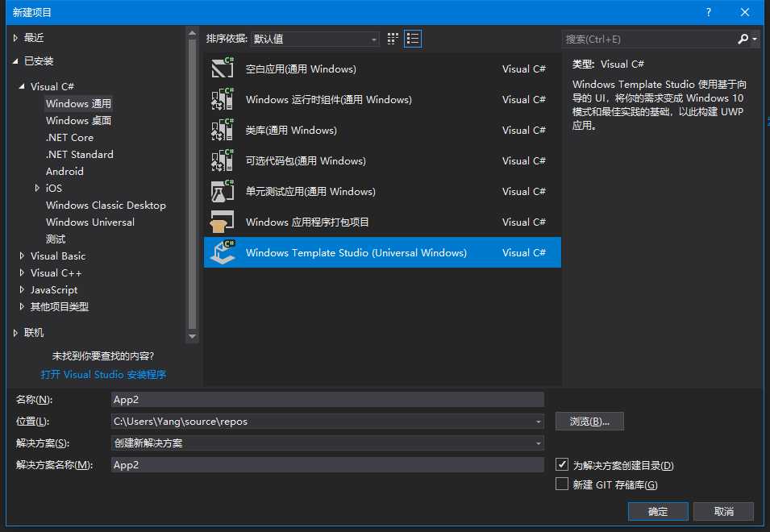
Task: Open the 解决方案 创建新解决方案 dropdown
Action: pos(327,443)
